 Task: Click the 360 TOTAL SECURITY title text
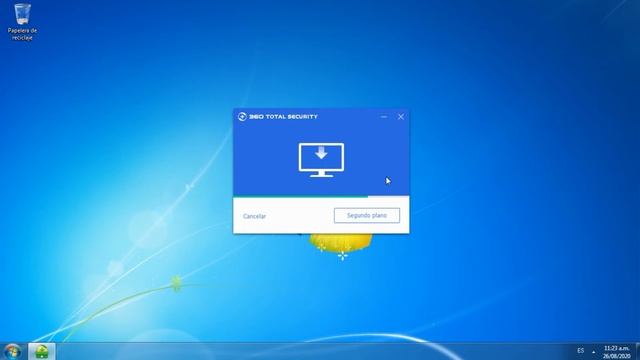[x=283, y=117]
